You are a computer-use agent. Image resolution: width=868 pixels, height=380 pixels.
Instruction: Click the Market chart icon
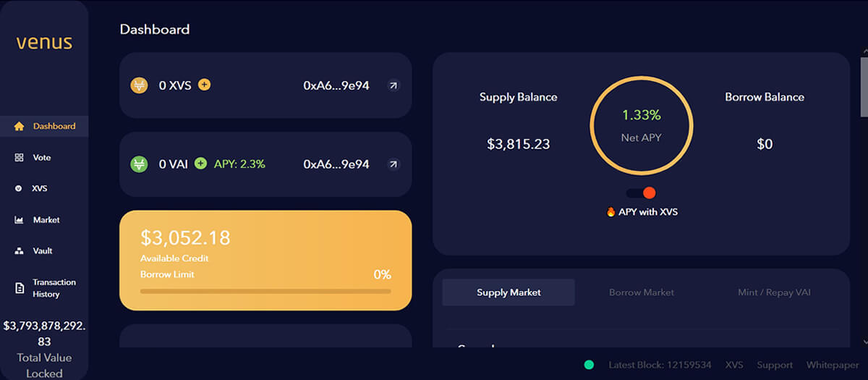(x=20, y=219)
